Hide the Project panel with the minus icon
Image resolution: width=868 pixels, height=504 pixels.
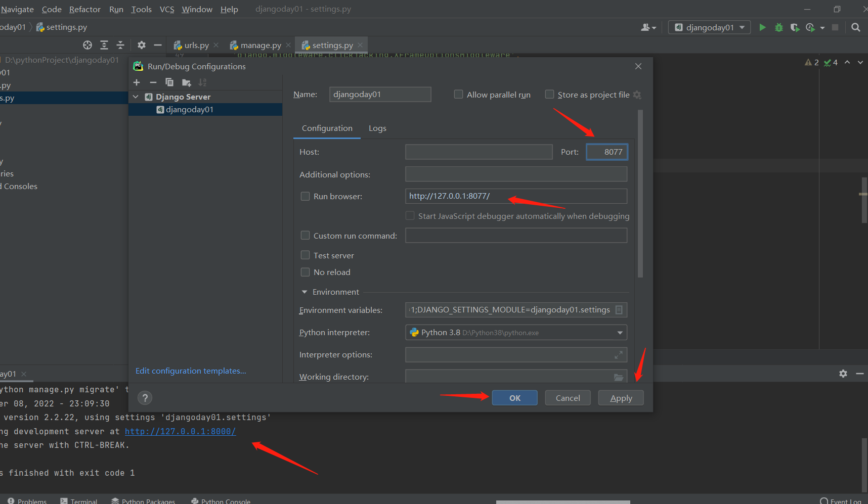pos(158,45)
